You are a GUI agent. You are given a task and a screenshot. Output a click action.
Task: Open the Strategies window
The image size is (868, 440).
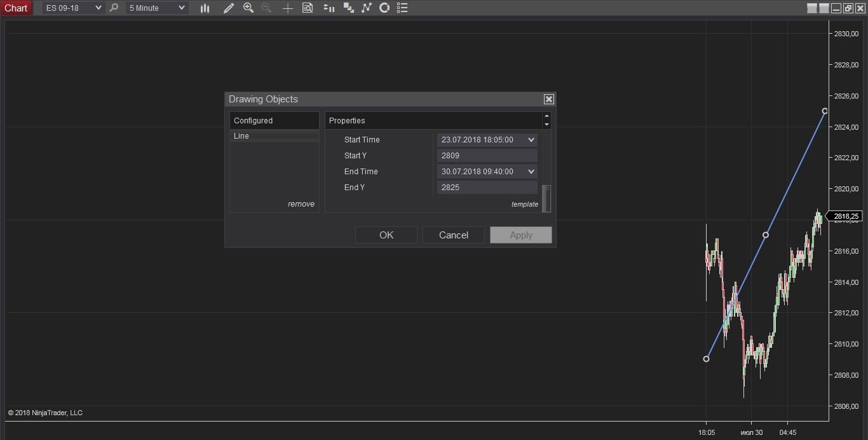(384, 8)
